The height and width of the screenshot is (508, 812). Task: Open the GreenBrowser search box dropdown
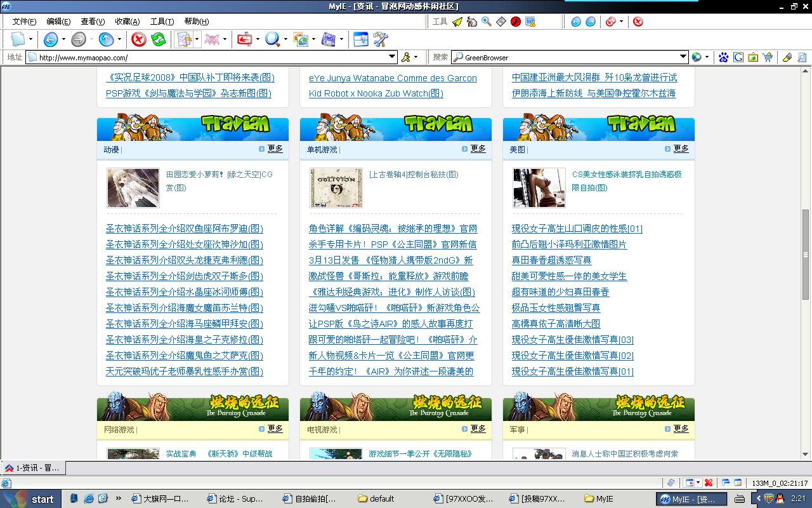[683, 57]
